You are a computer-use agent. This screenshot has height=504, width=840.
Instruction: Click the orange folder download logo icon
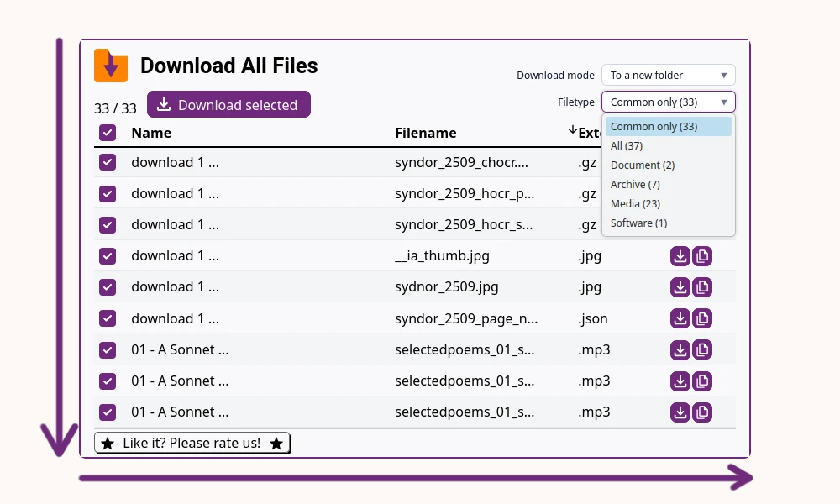[x=111, y=66]
